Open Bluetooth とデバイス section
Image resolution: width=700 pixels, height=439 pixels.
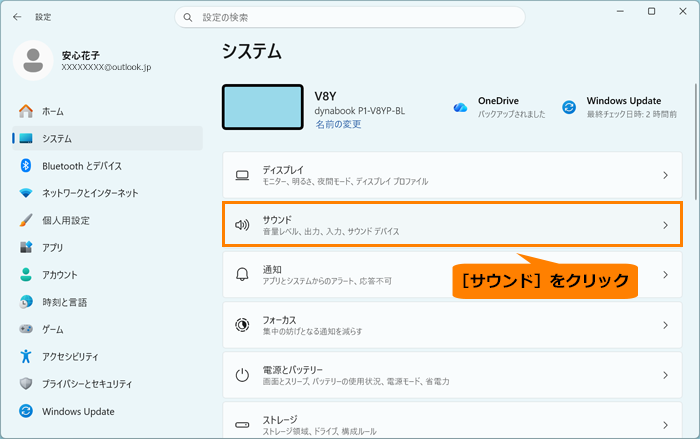pos(107,166)
